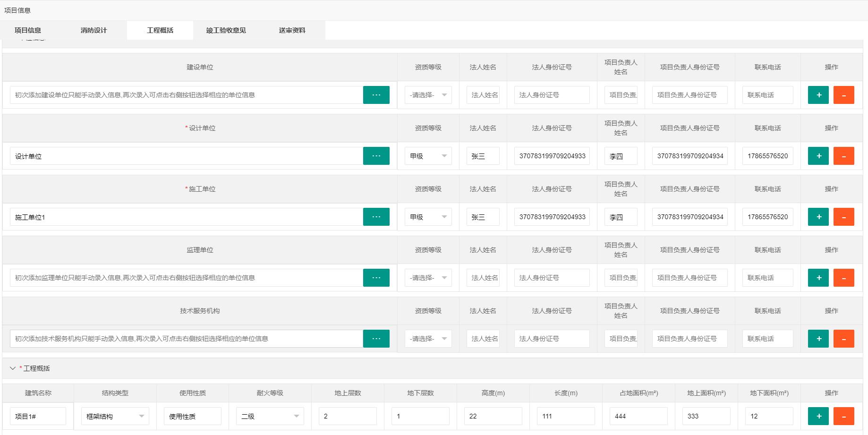868x435 pixels.
Task: Change 施工单位 qualification from 甲级
Action: click(427, 216)
